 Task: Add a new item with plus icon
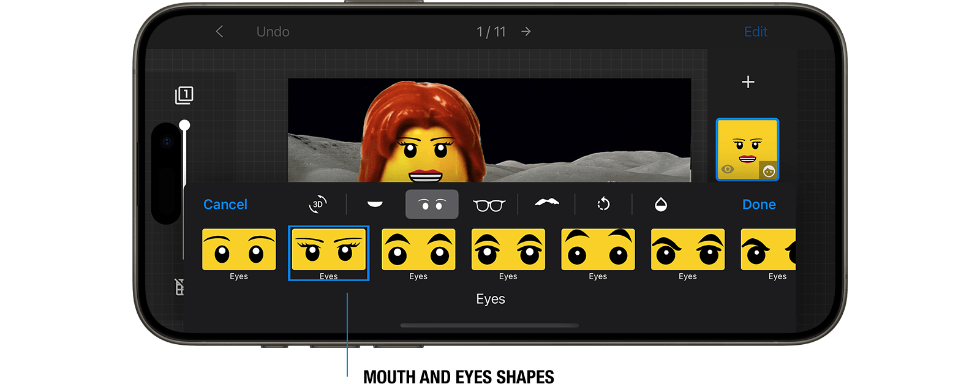[748, 82]
